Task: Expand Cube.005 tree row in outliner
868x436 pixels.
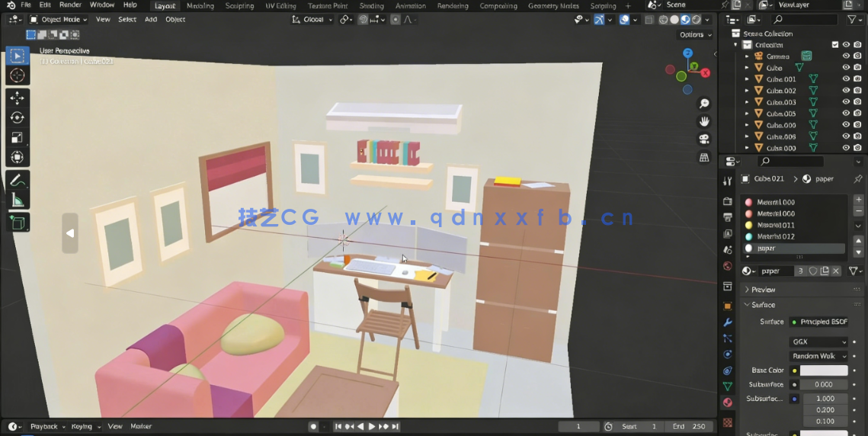Action: coord(746,114)
